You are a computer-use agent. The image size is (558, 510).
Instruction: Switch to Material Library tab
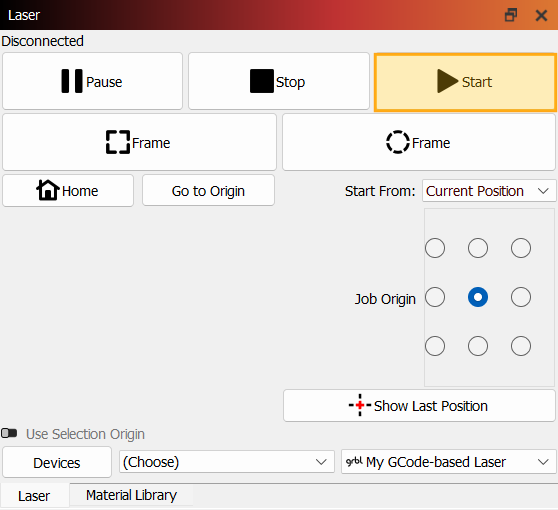pos(131,495)
